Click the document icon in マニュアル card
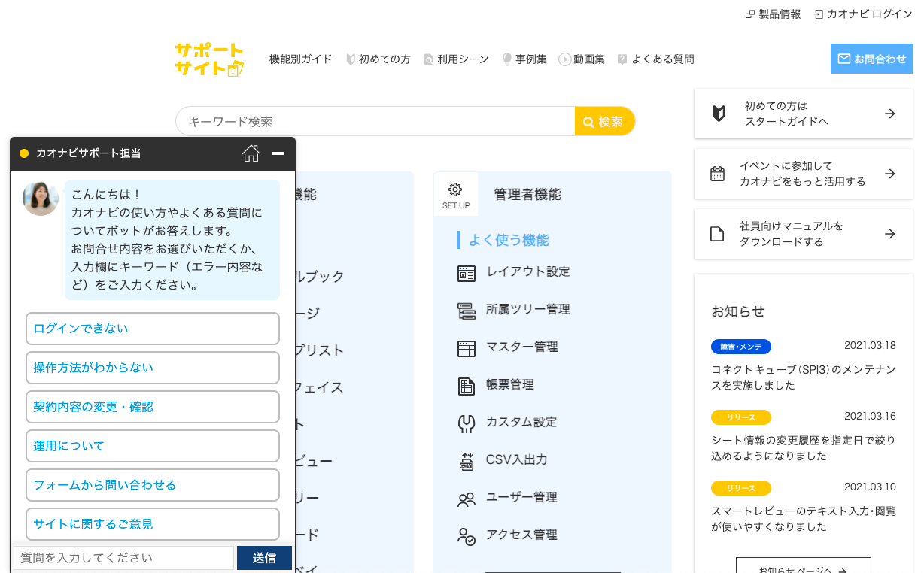 (x=717, y=234)
